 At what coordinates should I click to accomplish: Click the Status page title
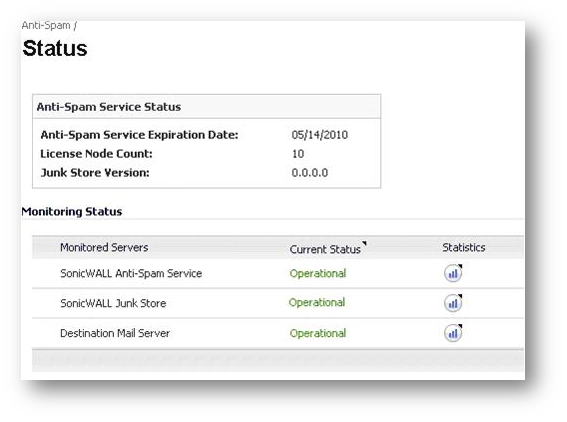tap(55, 48)
